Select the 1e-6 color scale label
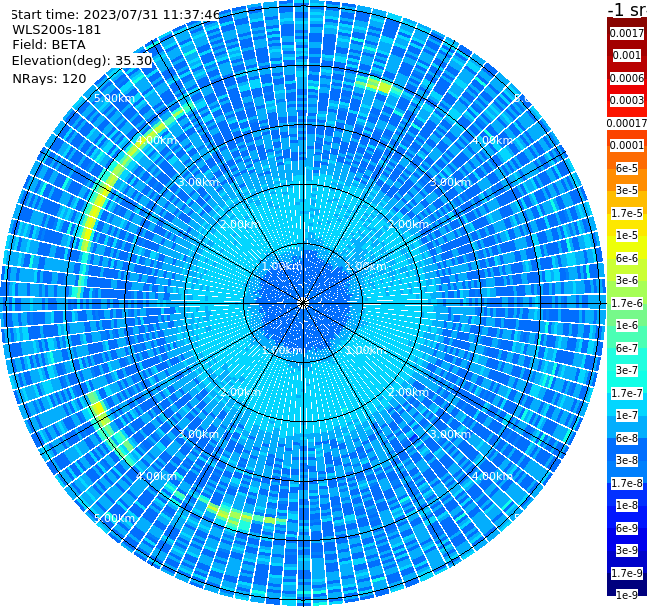The height and width of the screenshot is (607, 647). point(627,326)
